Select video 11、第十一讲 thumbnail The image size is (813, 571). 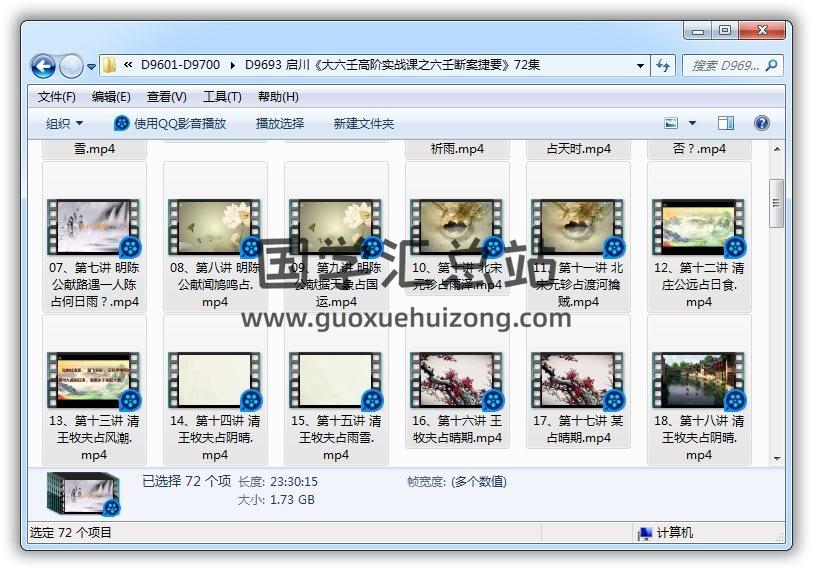[x=578, y=227]
